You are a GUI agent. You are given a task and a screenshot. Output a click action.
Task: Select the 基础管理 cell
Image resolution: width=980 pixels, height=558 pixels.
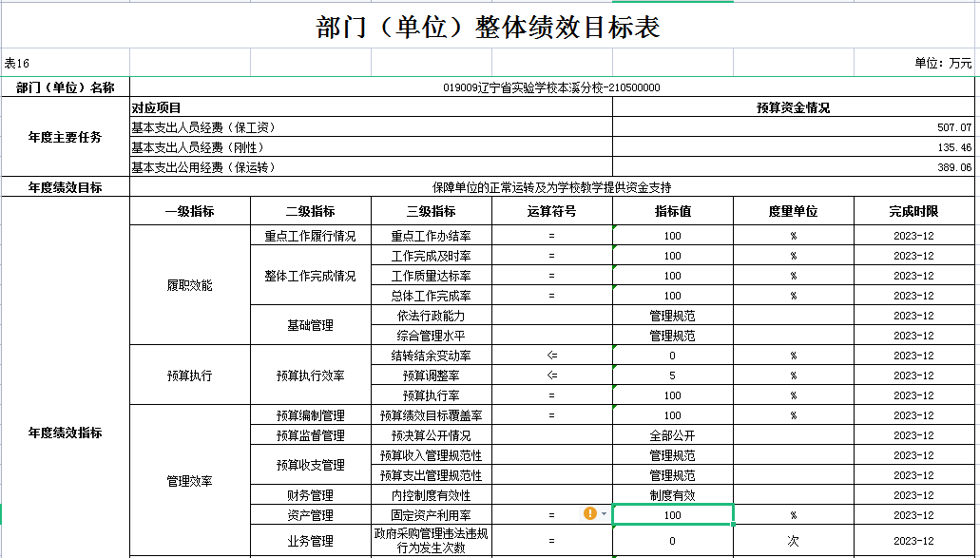pyautogui.click(x=311, y=325)
